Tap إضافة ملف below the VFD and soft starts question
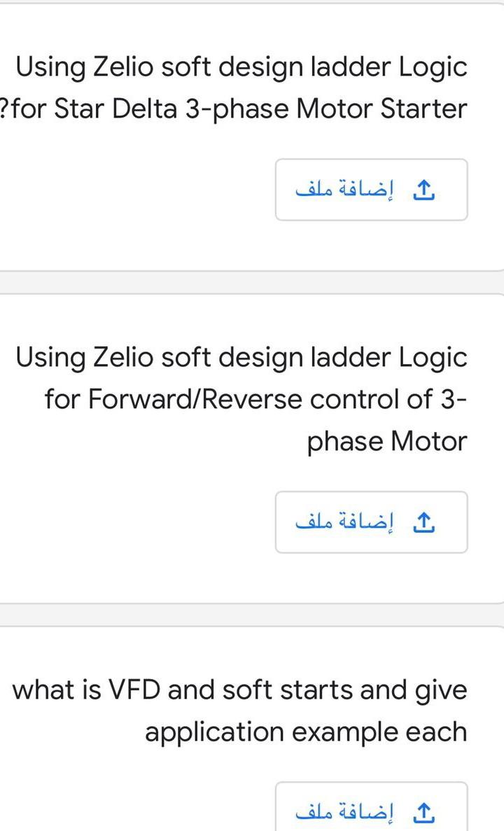Viewport: 504px width, 831px height. click(371, 810)
